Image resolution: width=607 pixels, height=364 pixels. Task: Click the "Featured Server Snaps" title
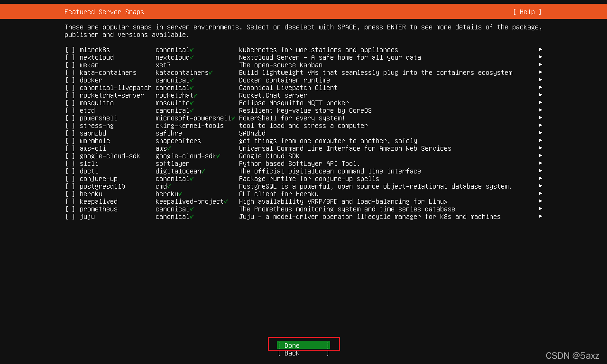(x=104, y=12)
